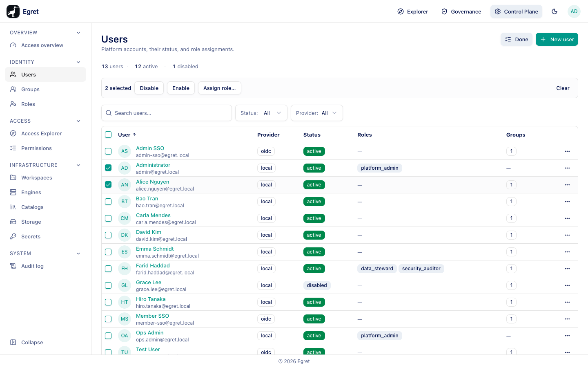
Task: Open row actions menu for Admin SSO
Action: [567, 151]
